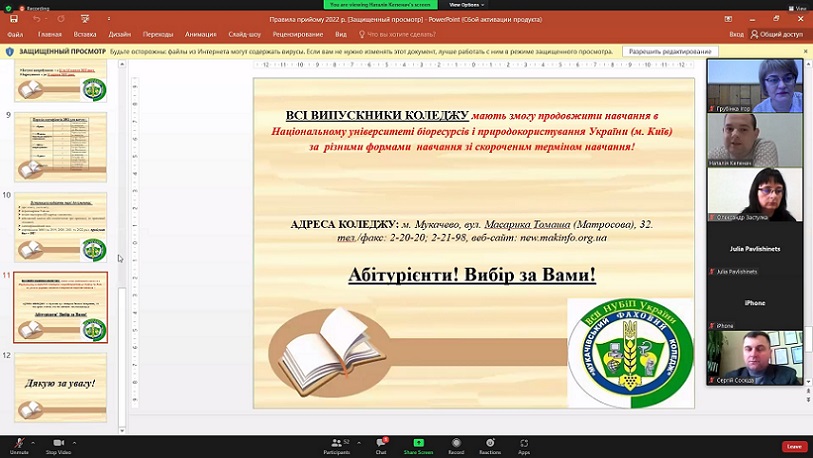Open the Zoom Apps button
Image resolution: width=813 pixels, height=458 pixels.
[524, 446]
